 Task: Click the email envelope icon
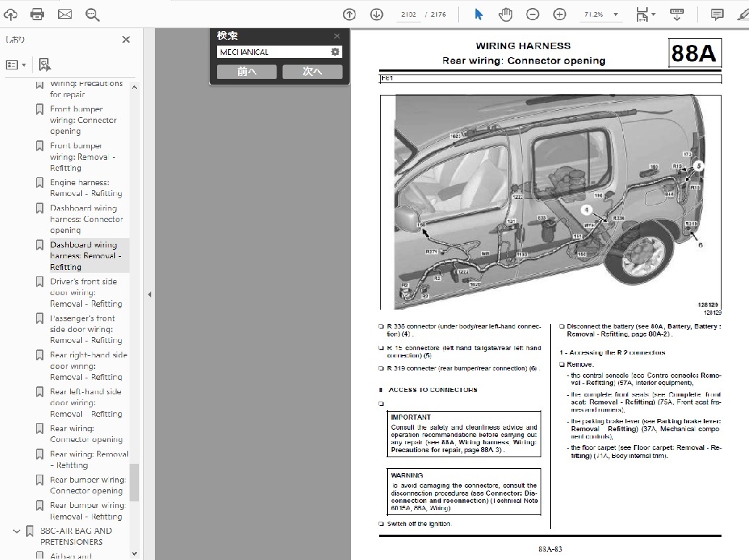pyautogui.click(x=64, y=14)
